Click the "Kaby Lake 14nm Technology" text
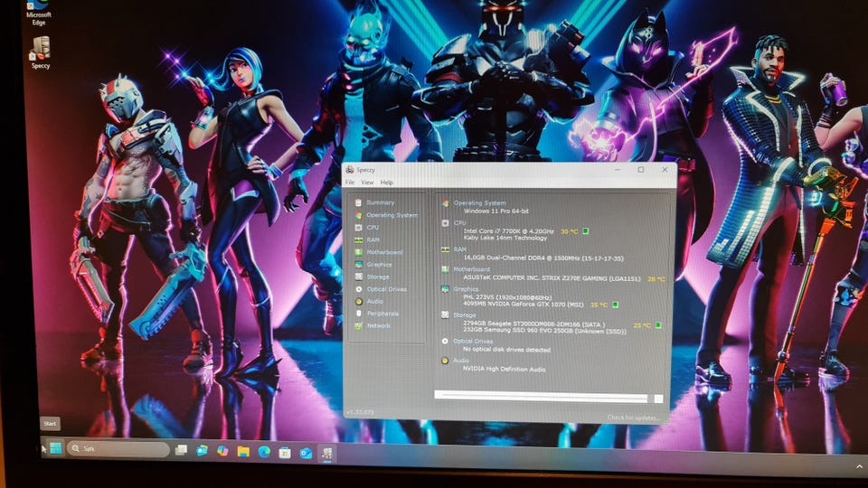This screenshot has width=868, height=488. pos(505,238)
